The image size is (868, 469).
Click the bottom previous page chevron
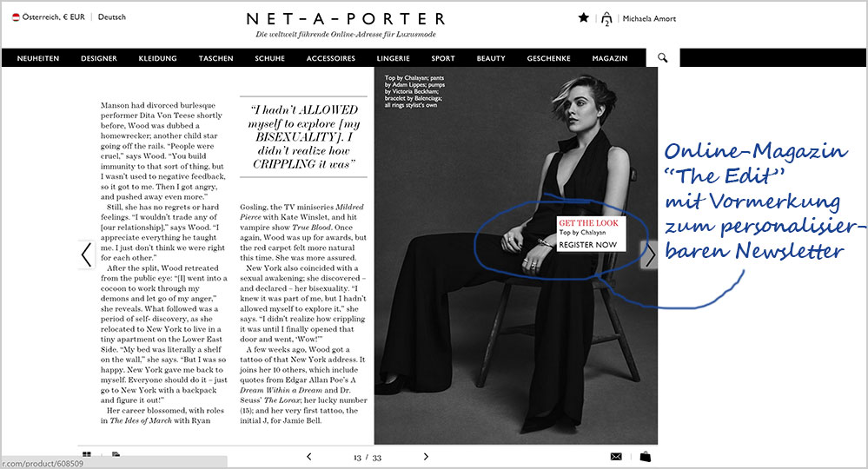coord(309,456)
